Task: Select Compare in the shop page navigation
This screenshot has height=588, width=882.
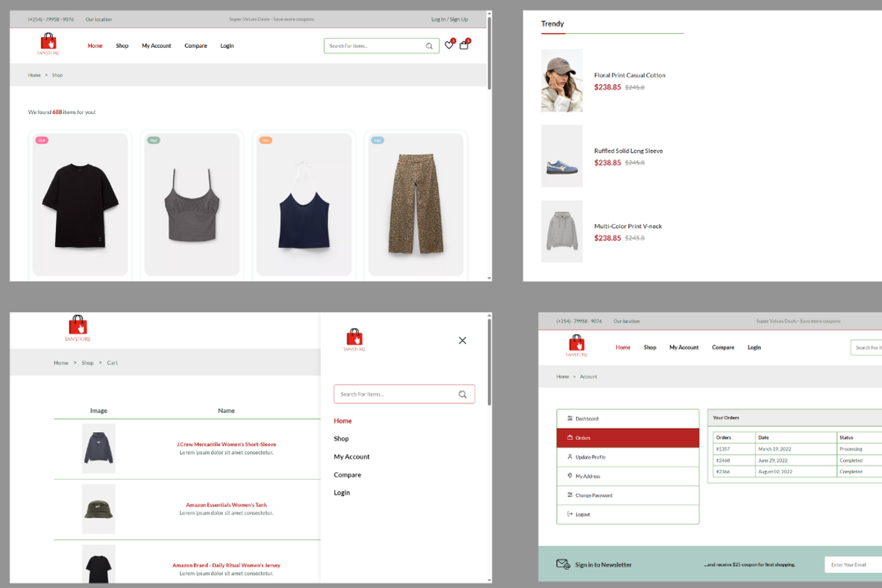Action: pyautogui.click(x=196, y=46)
